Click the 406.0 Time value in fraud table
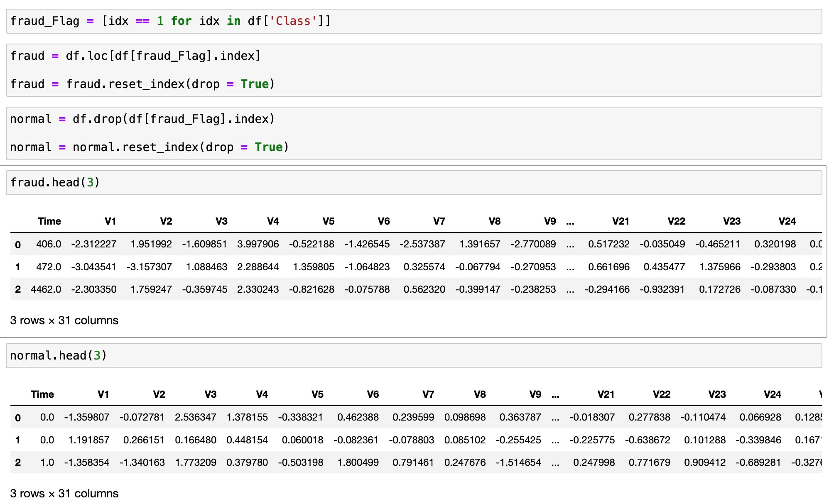The height and width of the screenshot is (504, 834). (x=48, y=244)
